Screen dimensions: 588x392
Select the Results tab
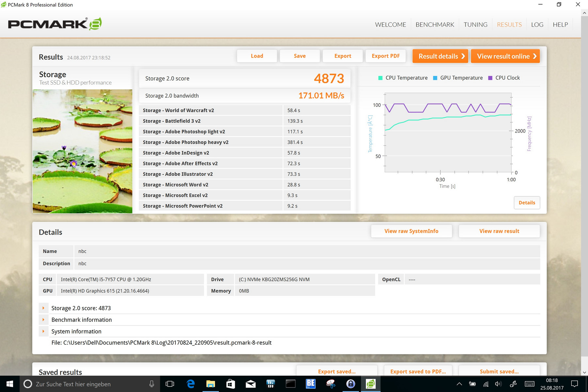tap(509, 24)
